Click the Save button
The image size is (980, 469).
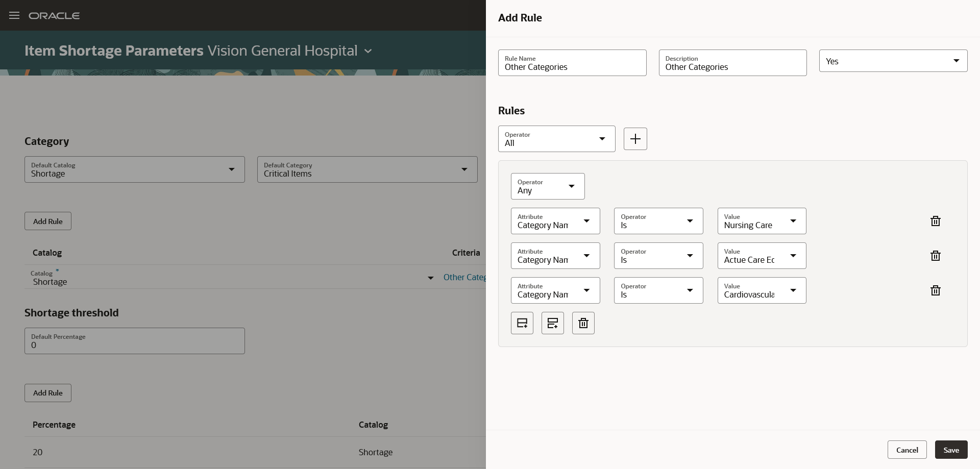click(951, 450)
